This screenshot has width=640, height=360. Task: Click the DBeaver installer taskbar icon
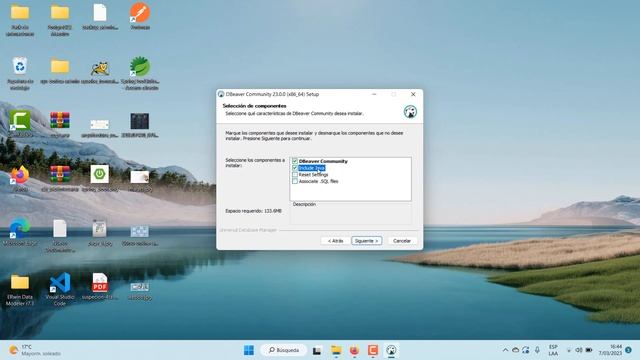391,350
